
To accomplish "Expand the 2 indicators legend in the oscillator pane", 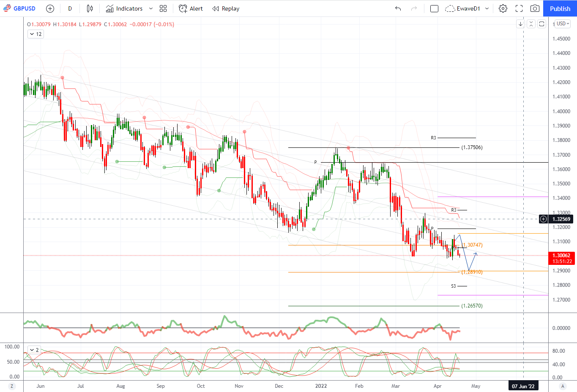I will (34, 350).
